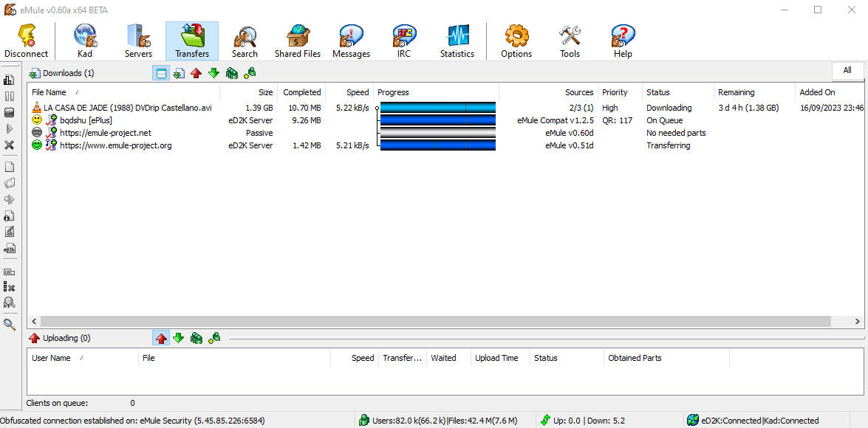Sort downloads by Speed column header

coord(350,92)
